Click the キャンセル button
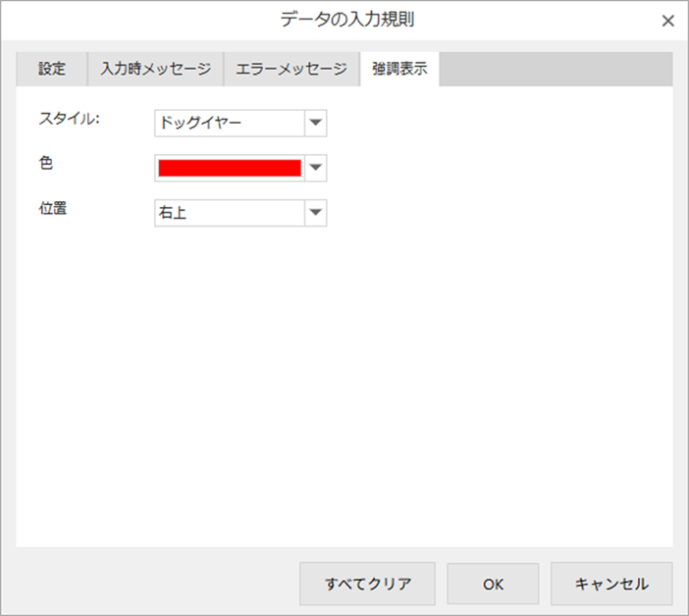This screenshot has height=616, width=689. point(611,584)
